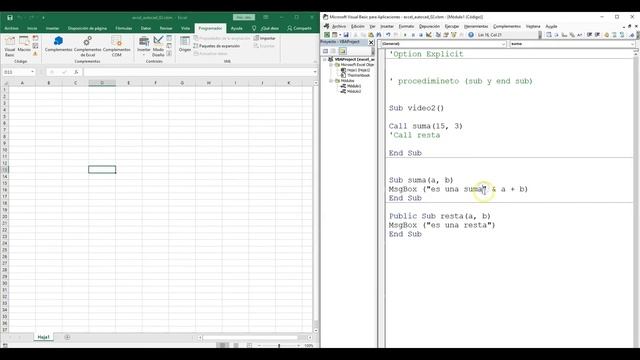Screen dimensions: 640x360
Task: Open the Complementos menu in VBA editor
Action: tap(507, 26)
